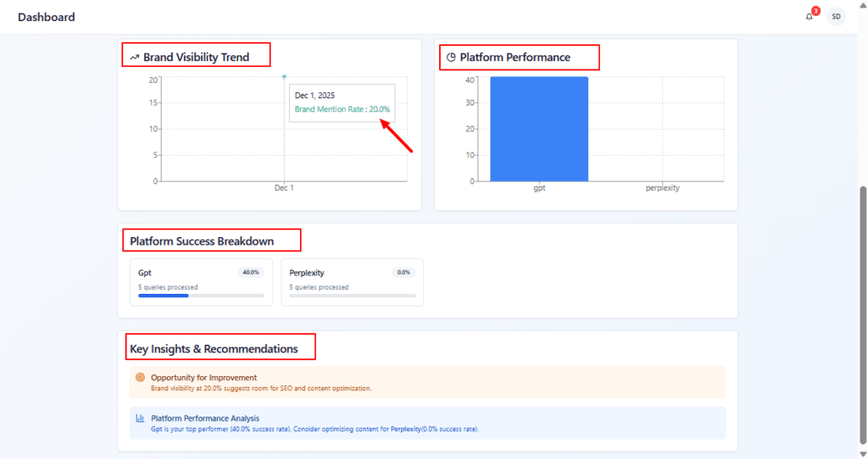The width and height of the screenshot is (868, 459).
Task: Click the Gpt progress bar
Action: pyautogui.click(x=201, y=296)
